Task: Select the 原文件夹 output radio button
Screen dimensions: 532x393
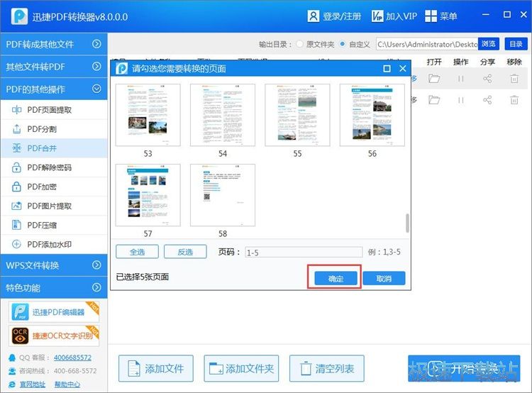Action: point(299,44)
